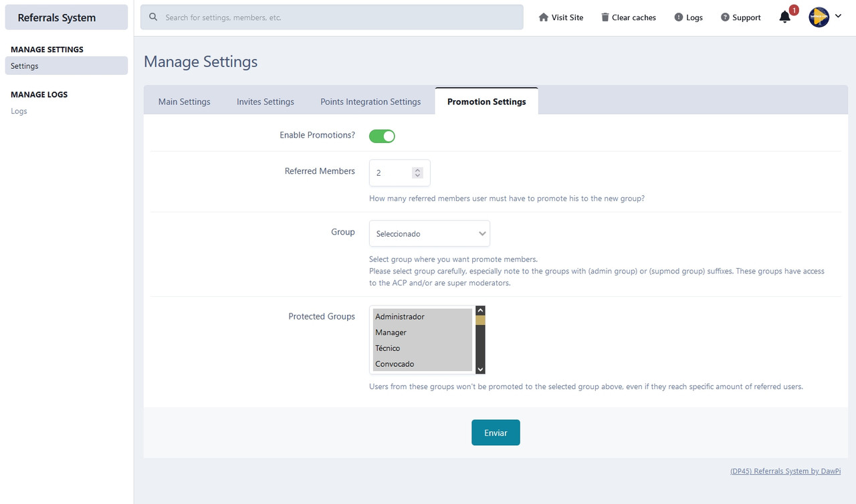The image size is (856, 504).
Task: Switch to the Main Settings tab
Action: coord(184,101)
